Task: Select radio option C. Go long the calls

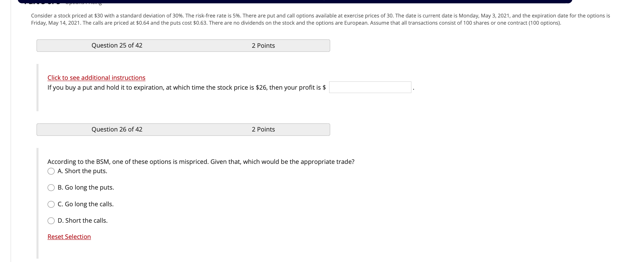Action: click(52, 204)
